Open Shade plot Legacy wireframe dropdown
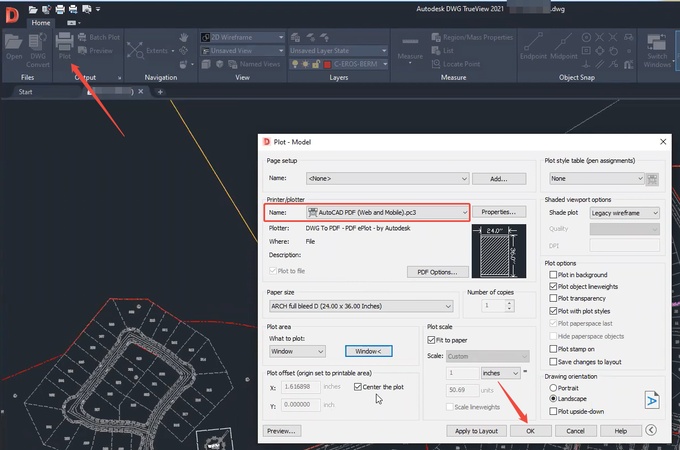The width and height of the screenshot is (680, 450). click(x=624, y=213)
